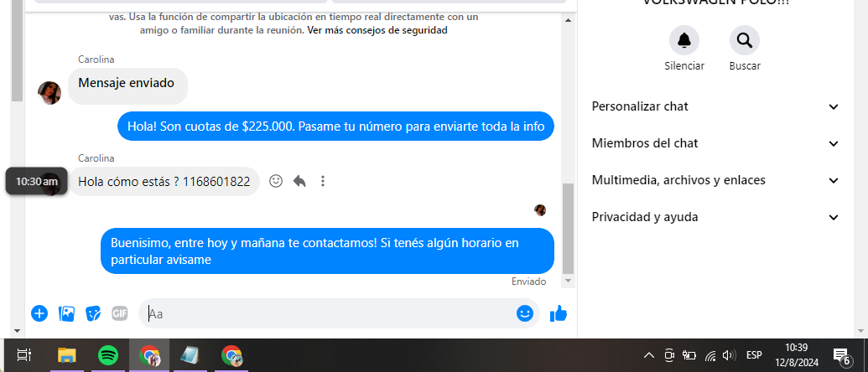This screenshot has height=372, width=868.
Task: Expand Privacidad y ayuda section
Action: (x=715, y=217)
